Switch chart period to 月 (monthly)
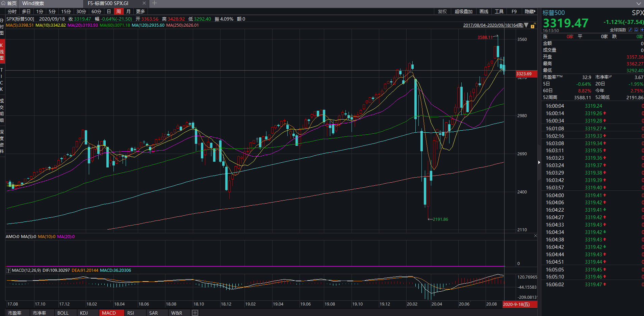Viewport: 644px width, 316px height. point(128,11)
